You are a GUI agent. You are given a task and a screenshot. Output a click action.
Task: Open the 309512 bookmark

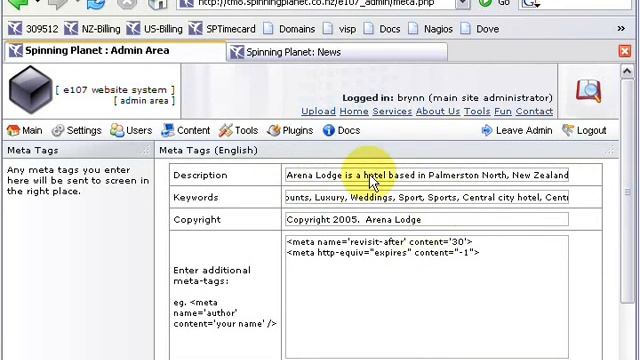33,29
